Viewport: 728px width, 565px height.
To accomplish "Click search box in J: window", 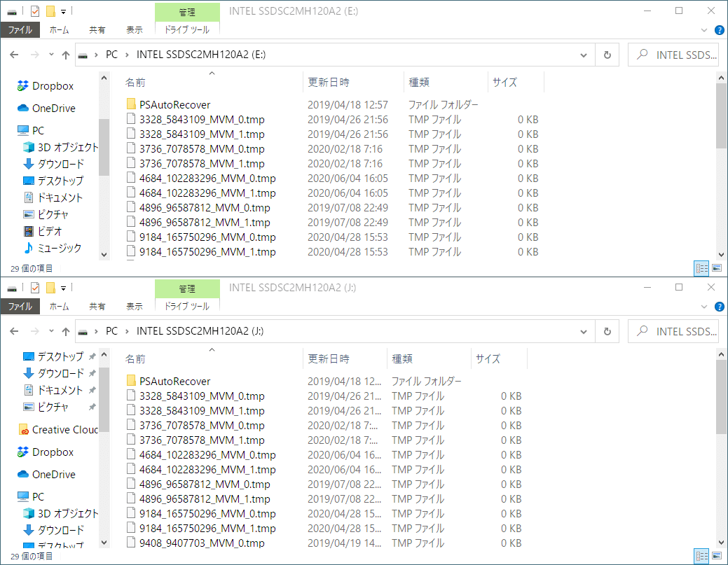I will click(673, 332).
